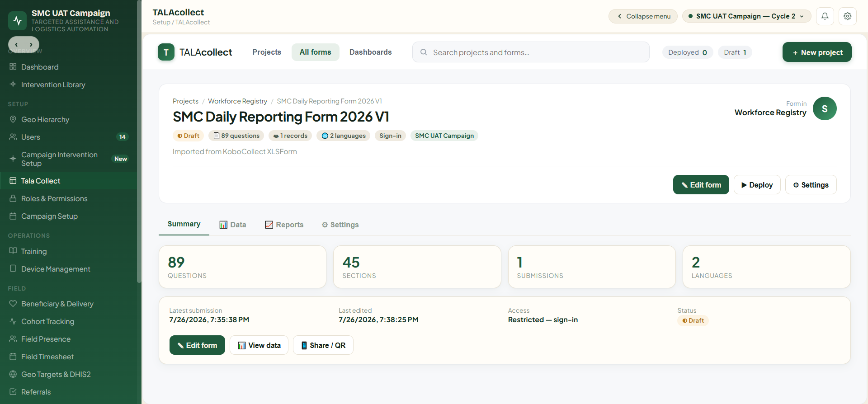
Task: Click the Intervention Library sparkle icon
Action: (x=13, y=84)
